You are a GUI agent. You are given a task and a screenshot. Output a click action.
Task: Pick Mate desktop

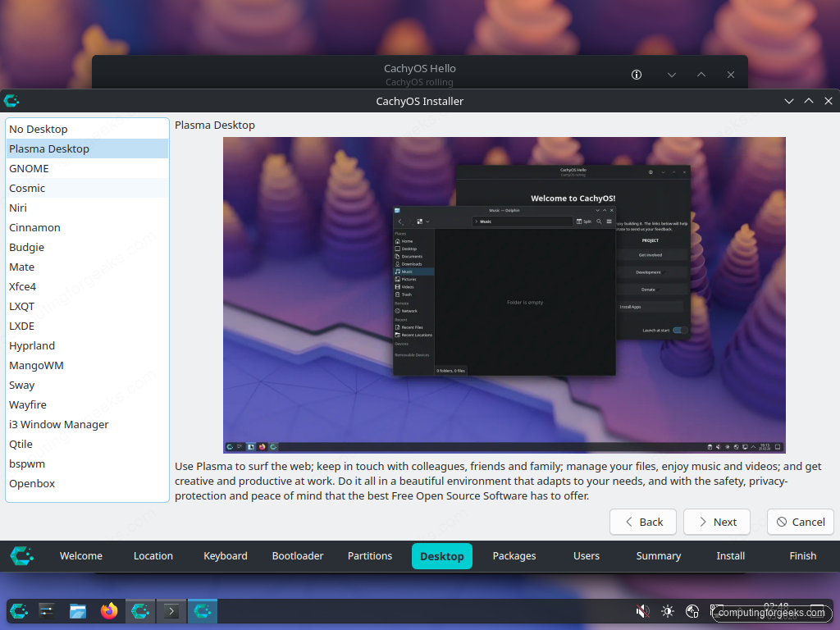point(87,267)
